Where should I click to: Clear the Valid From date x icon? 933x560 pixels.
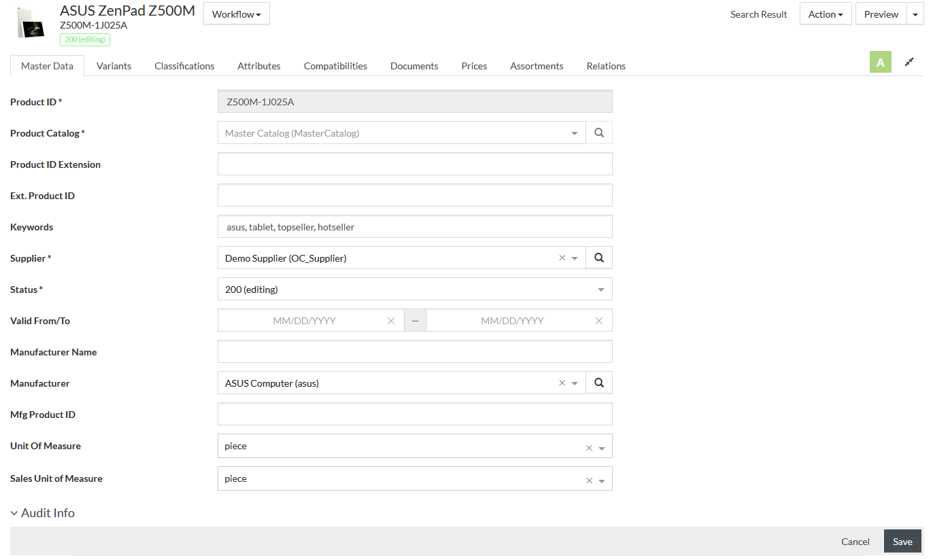[x=391, y=321]
